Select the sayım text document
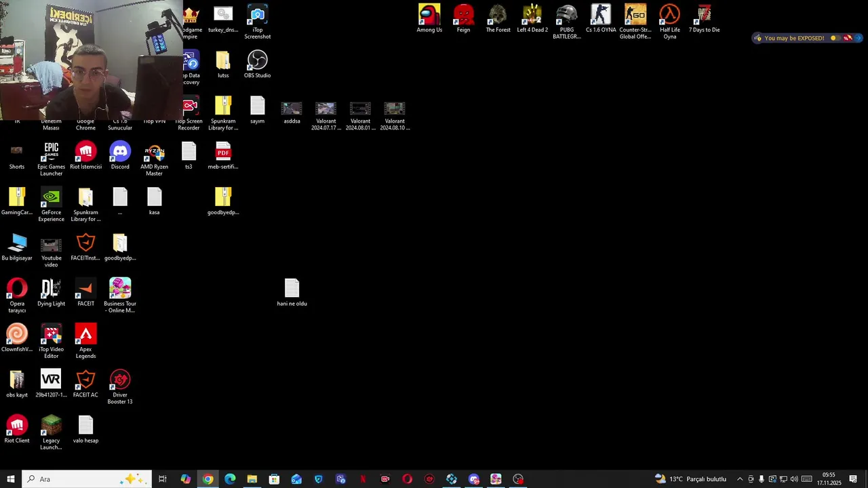This screenshot has height=488, width=868. 258,110
